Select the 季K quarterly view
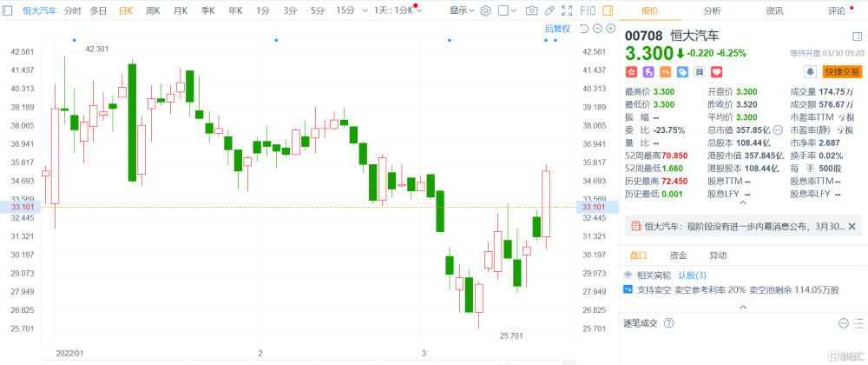The height and width of the screenshot is (365, 868). pos(207,10)
